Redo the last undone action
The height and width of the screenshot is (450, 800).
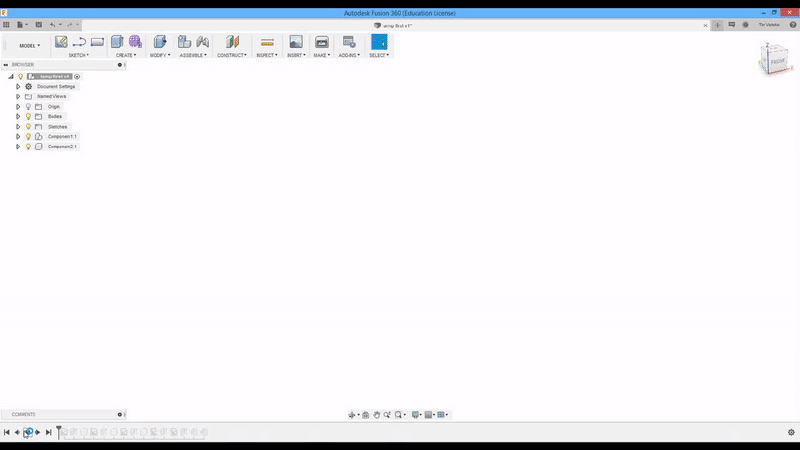pyautogui.click(x=70, y=24)
